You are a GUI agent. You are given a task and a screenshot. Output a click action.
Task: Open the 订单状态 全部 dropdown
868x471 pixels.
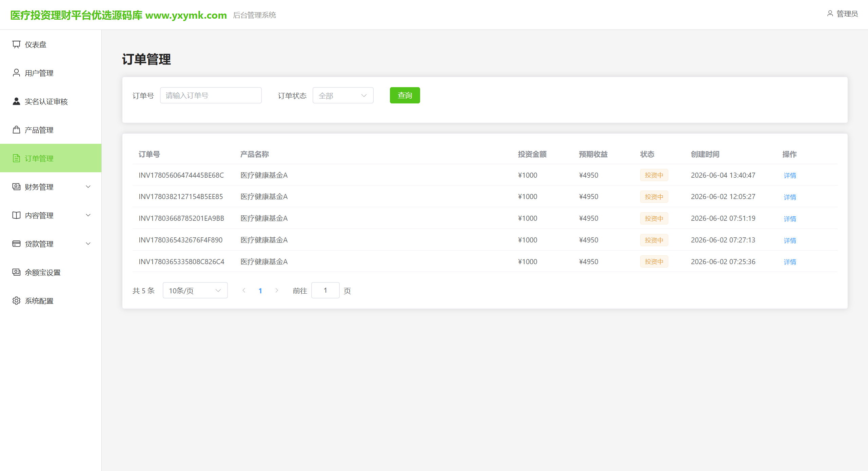tap(343, 96)
